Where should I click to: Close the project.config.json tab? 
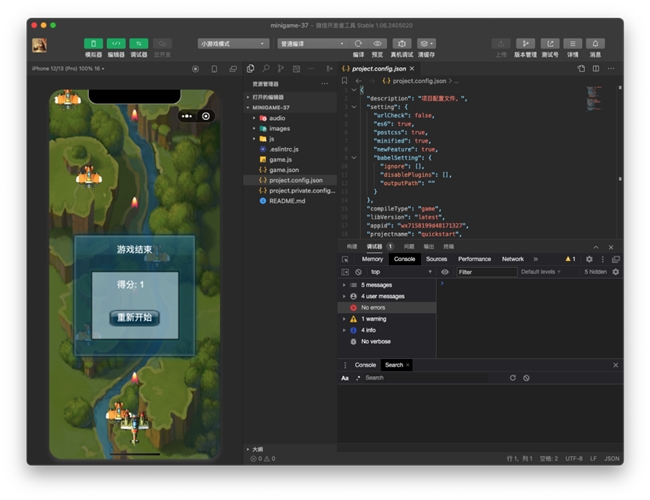click(x=412, y=69)
